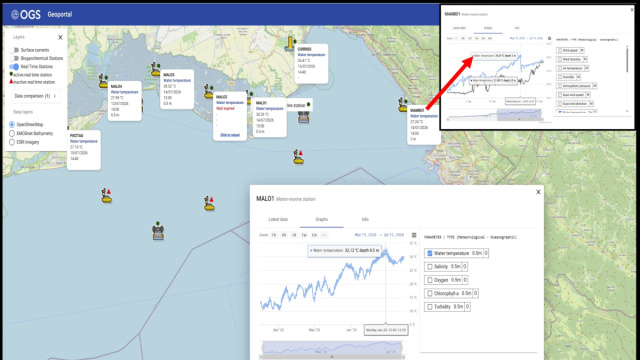The image size is (640, 360).
Task: Click the 'Click to reload' link on MALO2
Action: pyautogui.click(x=230, y=135)
